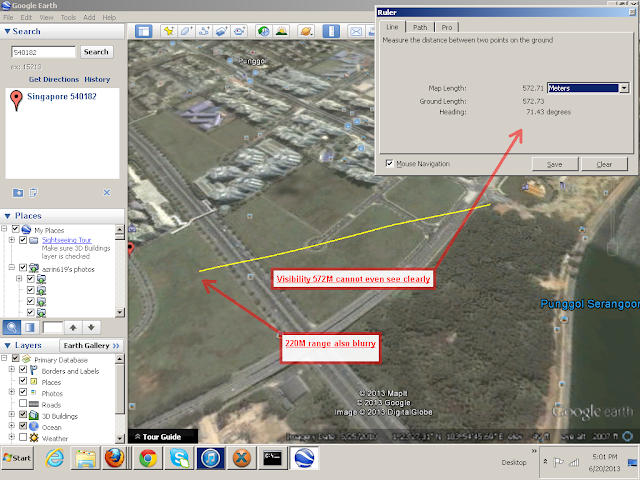Open the ruler tool icon
Image resolution: width=640 pixels, height=480 pixels.
[x=331, y=31]
